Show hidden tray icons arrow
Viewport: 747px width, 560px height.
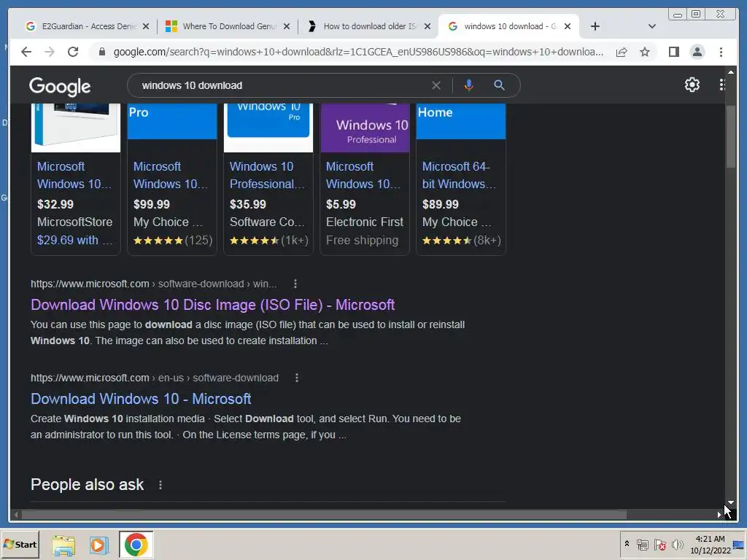tap(627, 544)
